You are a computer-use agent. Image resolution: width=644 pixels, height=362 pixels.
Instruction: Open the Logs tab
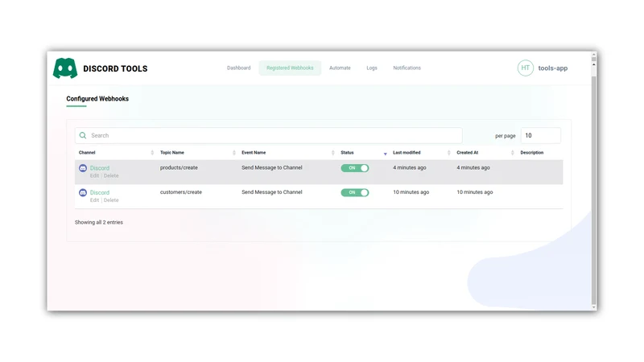coord(372,68)
